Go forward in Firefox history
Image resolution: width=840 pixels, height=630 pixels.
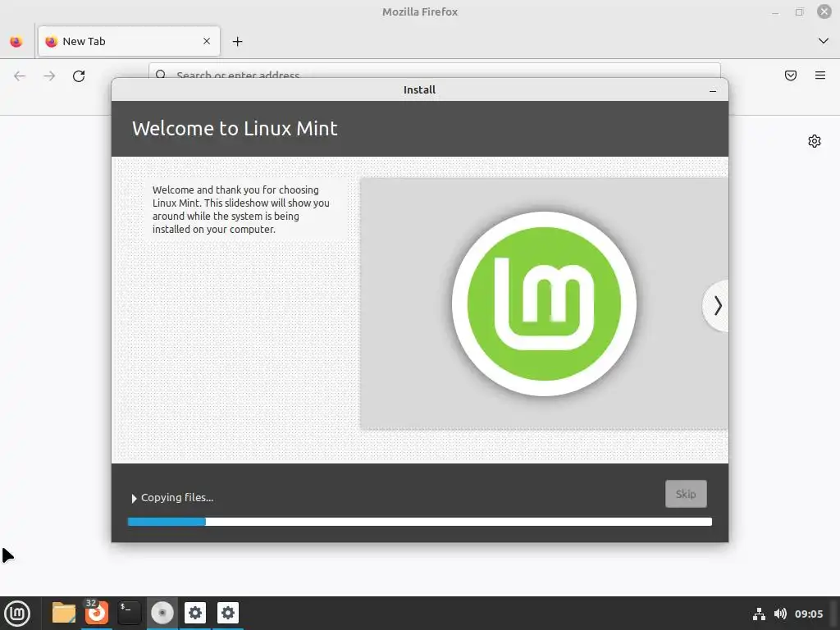click(49, 76)
